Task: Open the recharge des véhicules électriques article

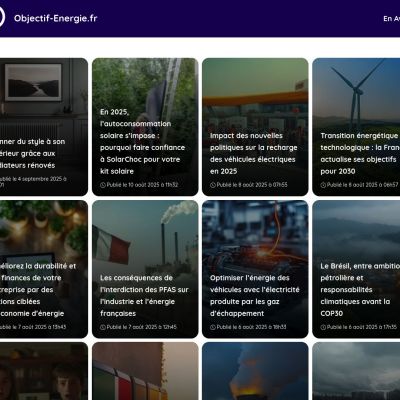Action: 255,127
